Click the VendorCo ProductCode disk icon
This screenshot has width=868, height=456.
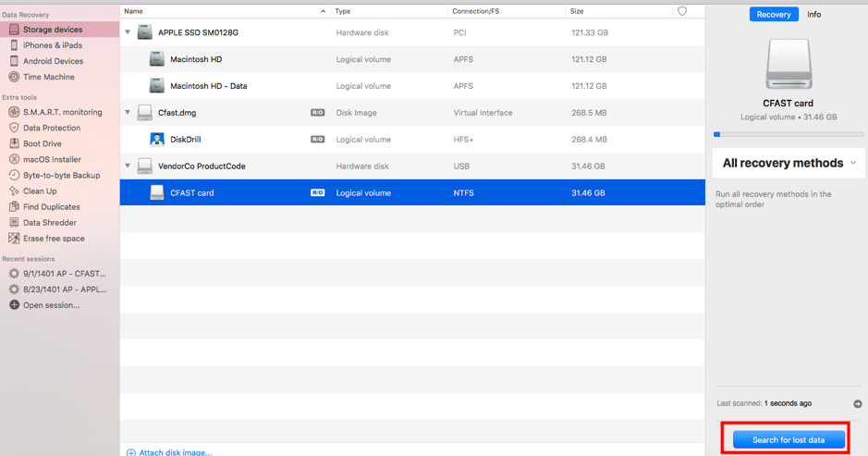[144, 166]
